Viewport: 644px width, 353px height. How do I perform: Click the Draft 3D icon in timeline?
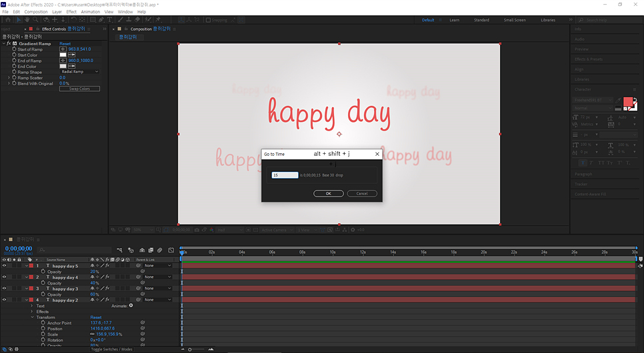pyautogui.click(x=131, y=250)
